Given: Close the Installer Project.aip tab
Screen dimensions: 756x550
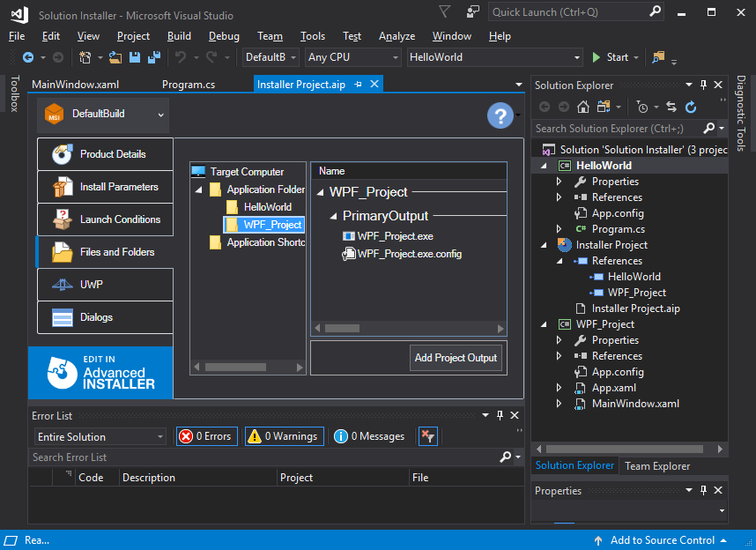Looking at the screenshot, I should pos(374,85).
